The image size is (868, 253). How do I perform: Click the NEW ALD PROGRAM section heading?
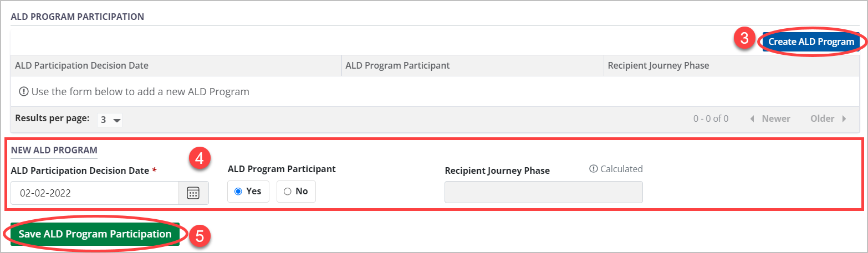(x=54, y=150)
